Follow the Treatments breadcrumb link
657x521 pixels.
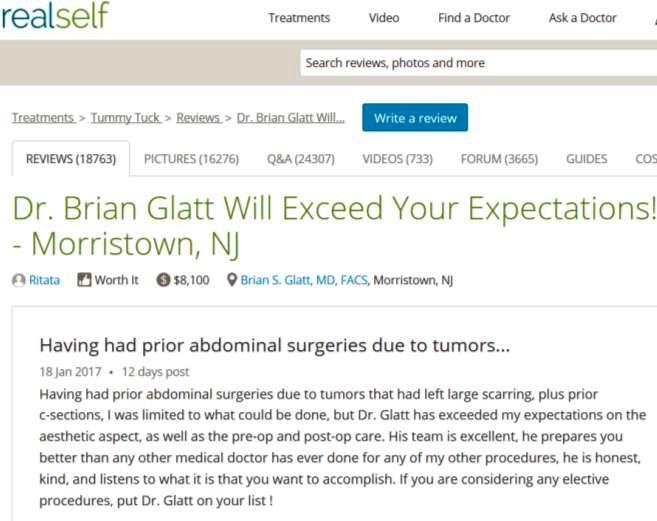click(x=44, y=118)
